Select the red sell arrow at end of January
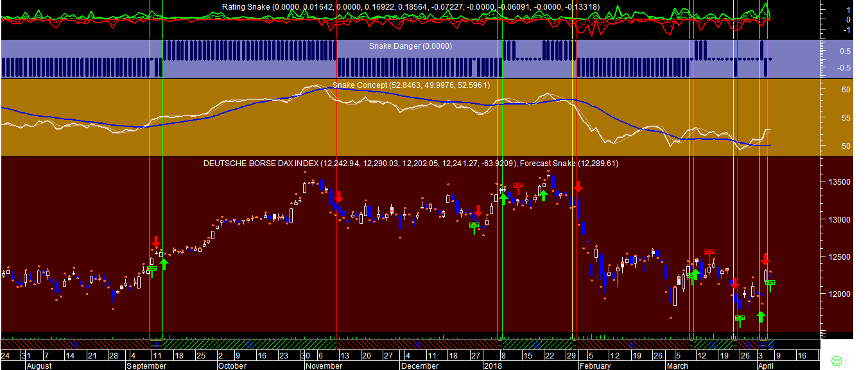 click(578, 187)
